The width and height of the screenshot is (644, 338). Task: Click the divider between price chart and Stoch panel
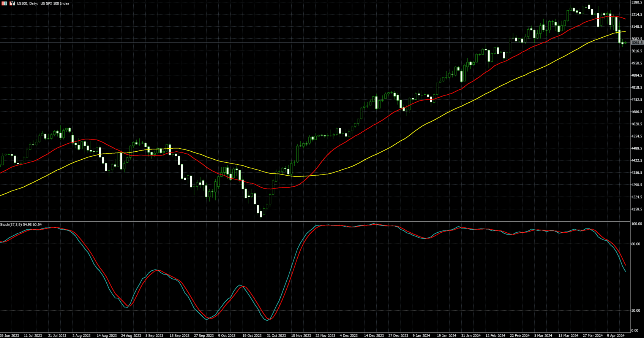point(315,221)
